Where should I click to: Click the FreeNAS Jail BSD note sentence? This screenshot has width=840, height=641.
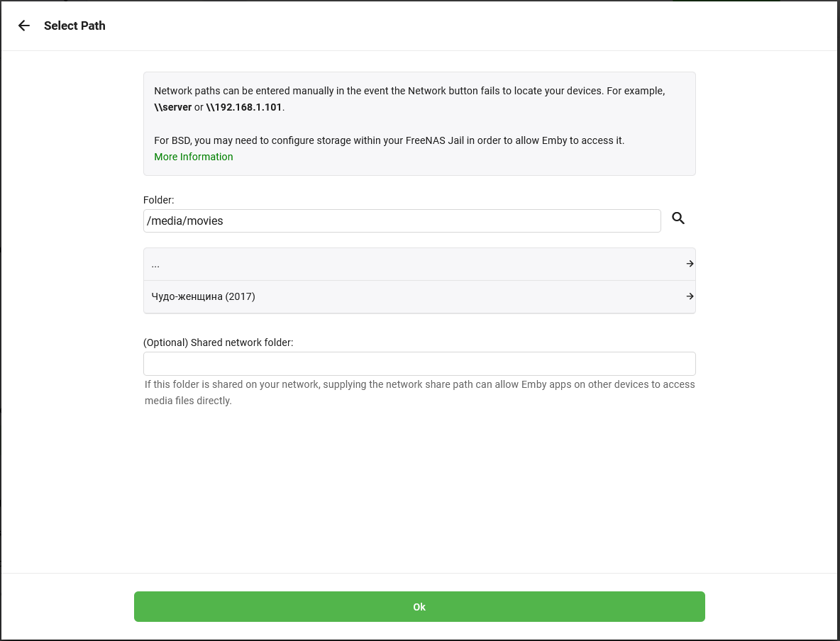click(x=389, y=141)
